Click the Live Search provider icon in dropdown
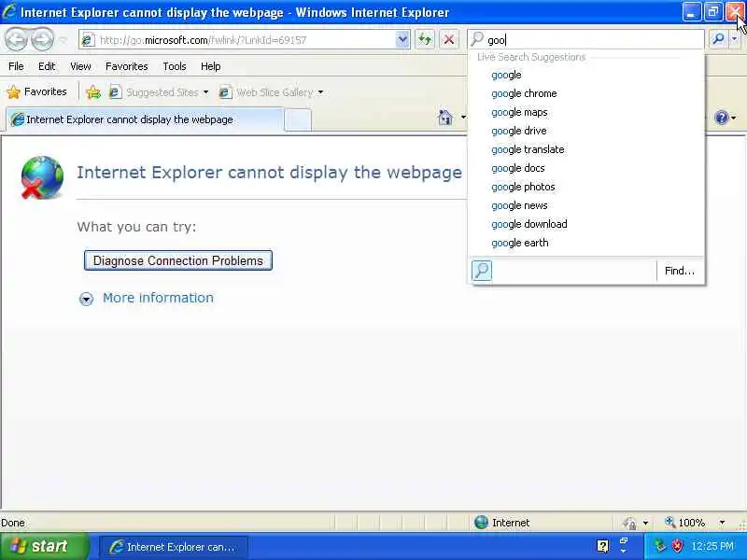This screenshot has height=560, width=747. click(482, 271)
